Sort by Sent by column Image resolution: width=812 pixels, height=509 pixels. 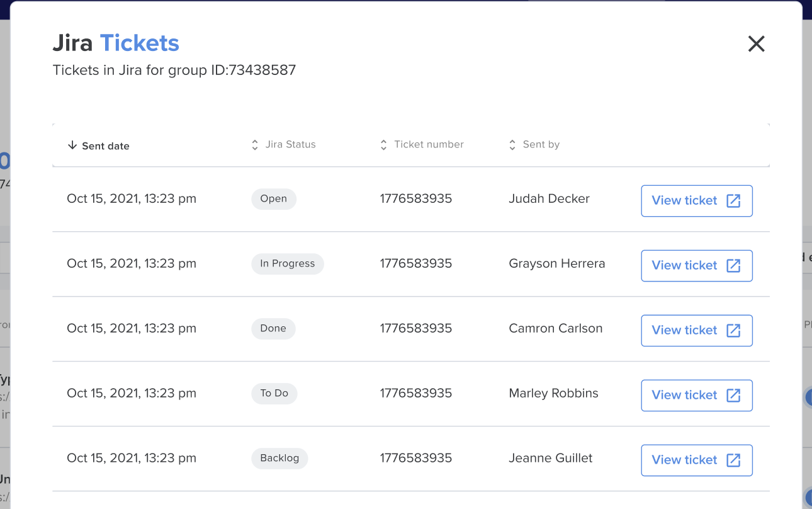click(x=534, y=144)
